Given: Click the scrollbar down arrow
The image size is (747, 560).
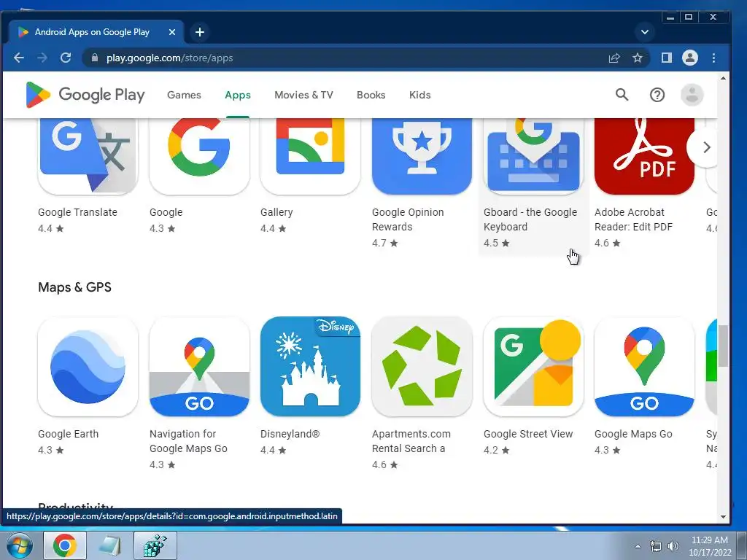Looking at the screenshot, I should 723,517.
